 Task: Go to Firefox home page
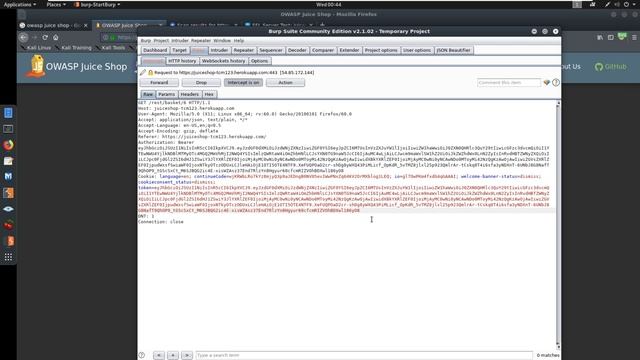click(x=56, y=37)
